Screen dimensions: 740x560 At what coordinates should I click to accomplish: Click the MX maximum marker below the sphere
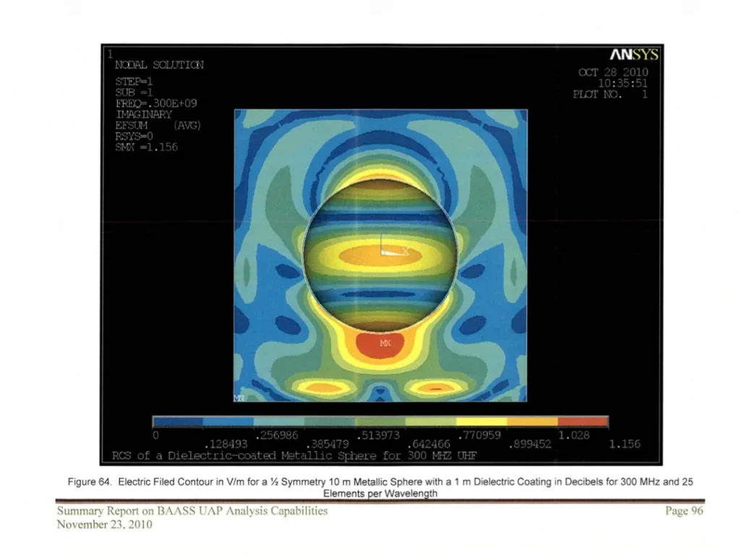[385, 343]
